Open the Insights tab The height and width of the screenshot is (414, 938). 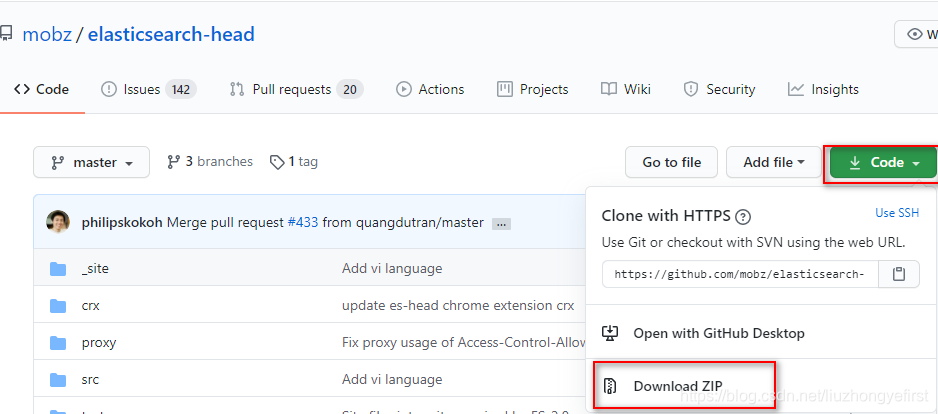point(823,90)
